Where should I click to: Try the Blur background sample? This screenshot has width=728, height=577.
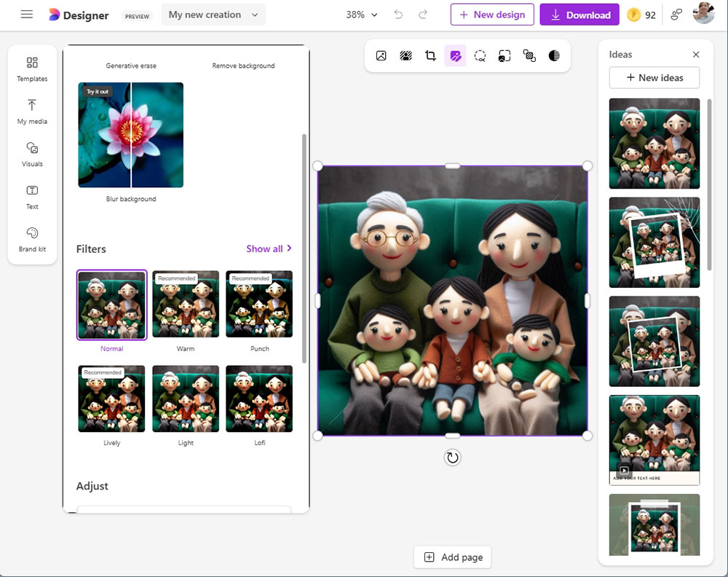(131, 136)
